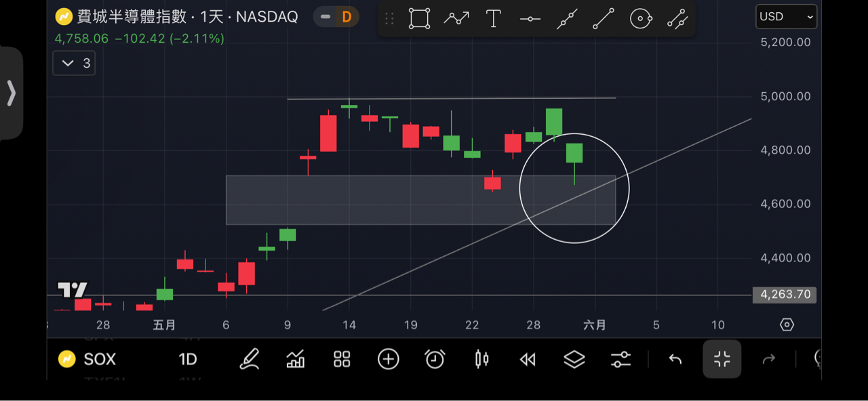Tap the 5,000.00 price axis label
This screenshot has height=401, width=868.
[785, 96]
